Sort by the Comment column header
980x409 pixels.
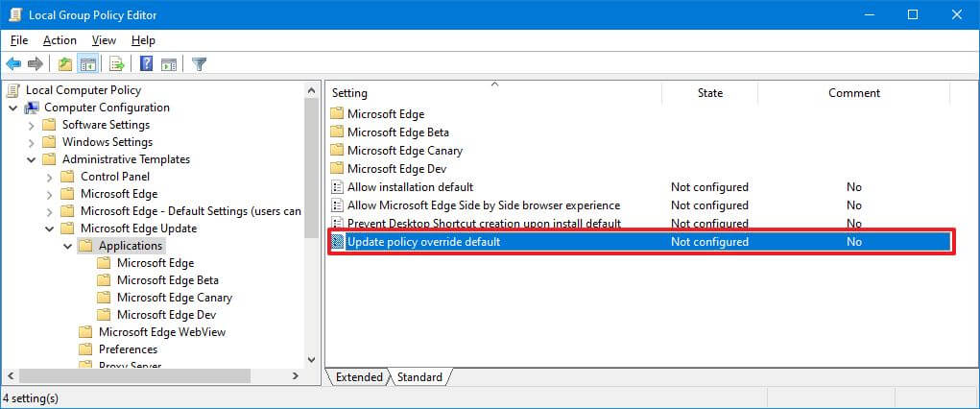[853, 93]
